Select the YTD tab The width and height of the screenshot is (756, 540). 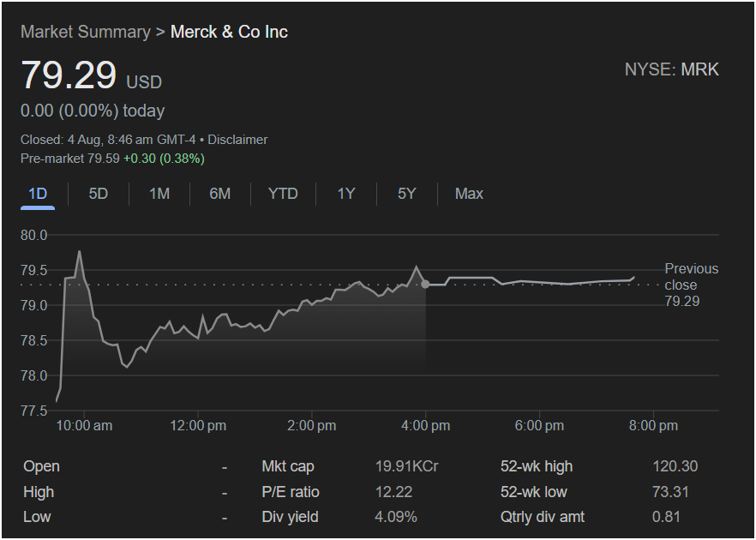click(x=283, y=194)
